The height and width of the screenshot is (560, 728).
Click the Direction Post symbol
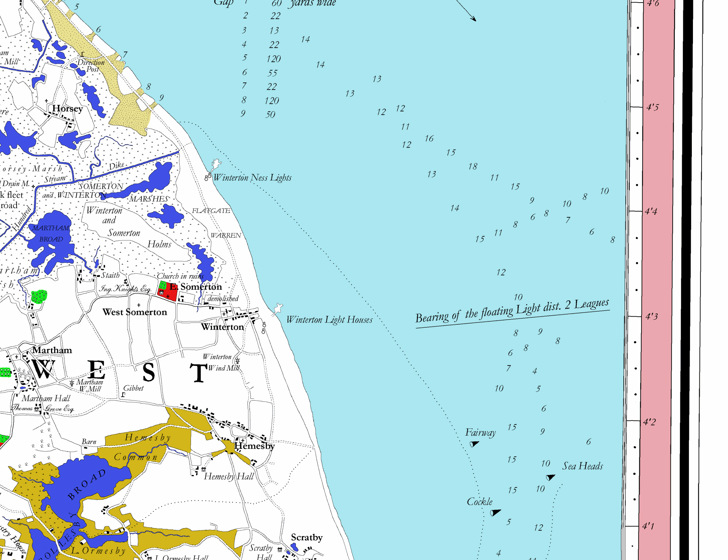(x=83, y=55)
